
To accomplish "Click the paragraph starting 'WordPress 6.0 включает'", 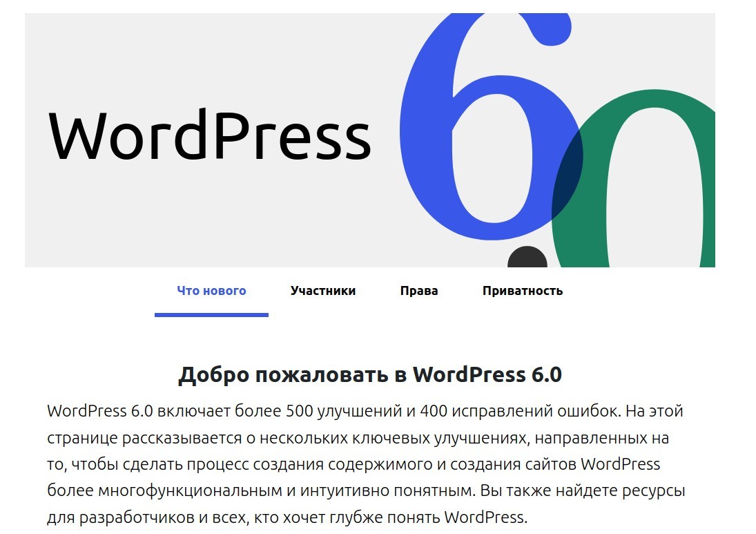I will pyautogui.click(x=366, y=464).
